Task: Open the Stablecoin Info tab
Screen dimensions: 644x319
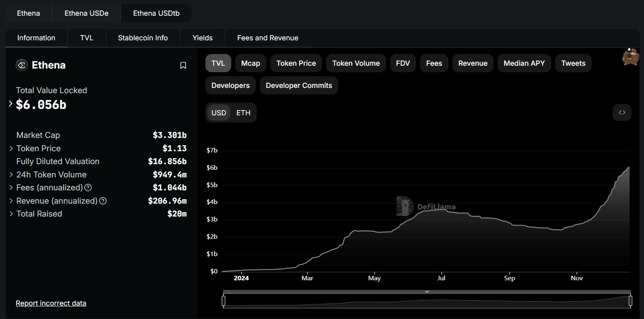Action: pyautogui.click(x=143, y=38)
